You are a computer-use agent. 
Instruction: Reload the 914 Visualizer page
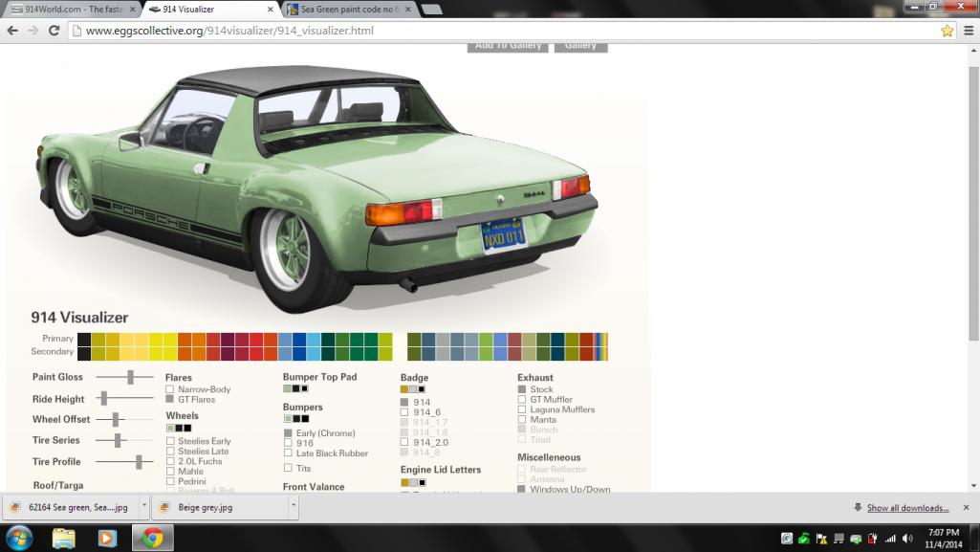coord(54,30)
